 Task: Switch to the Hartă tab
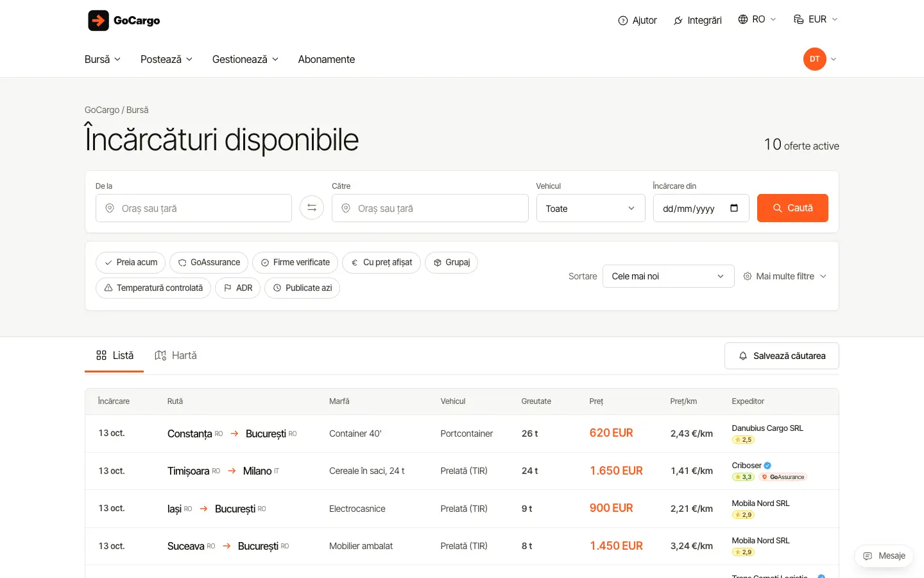point(176,355)
